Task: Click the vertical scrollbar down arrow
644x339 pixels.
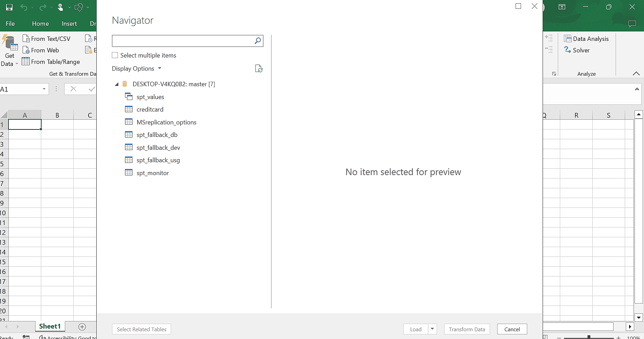Action: tap(639, 317)
